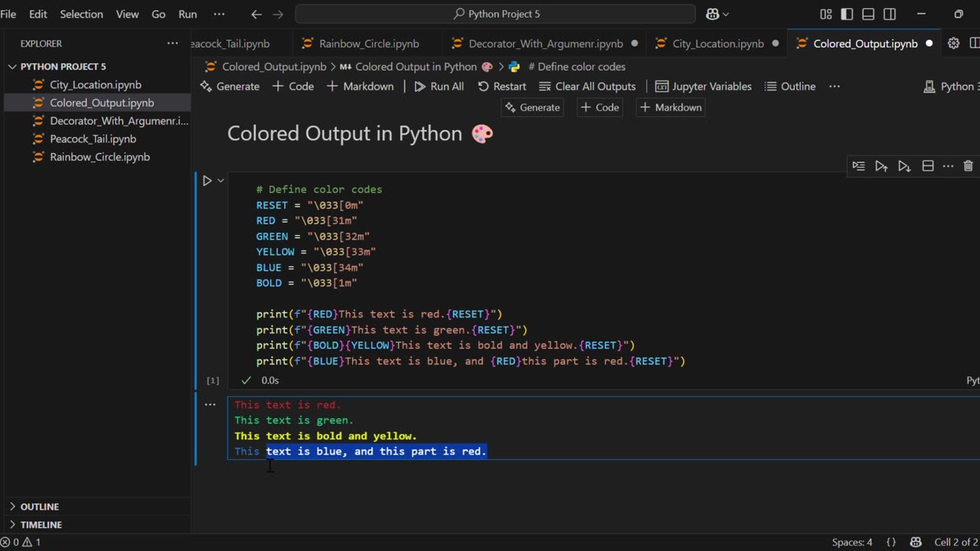Switch to the Colored_Output.ipynb tab
Screen dimensions: 980x551
point(864,44)
